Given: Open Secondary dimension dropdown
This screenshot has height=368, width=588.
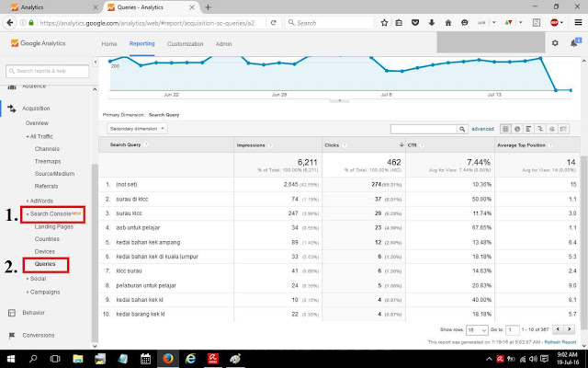Looking at the screenshot, I should (x=137, y=129).
